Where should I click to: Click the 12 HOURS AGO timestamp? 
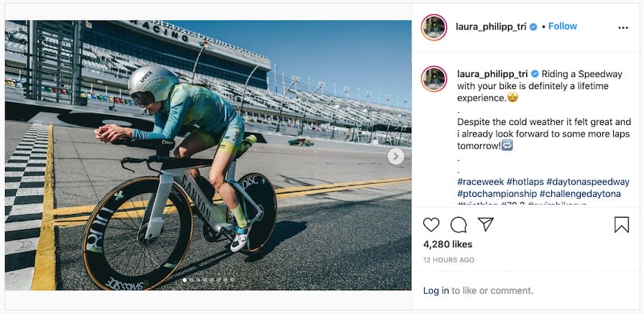pos(448,259)
